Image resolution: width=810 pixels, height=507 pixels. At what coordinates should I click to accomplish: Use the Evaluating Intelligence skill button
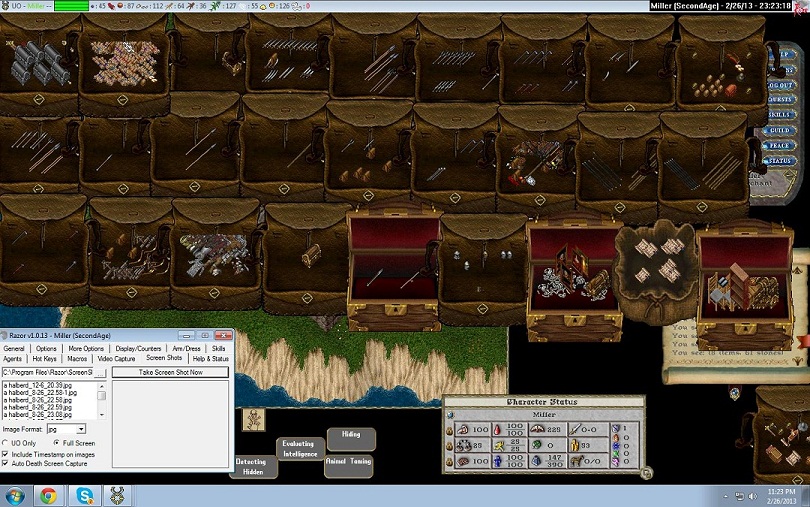(298, 449)
